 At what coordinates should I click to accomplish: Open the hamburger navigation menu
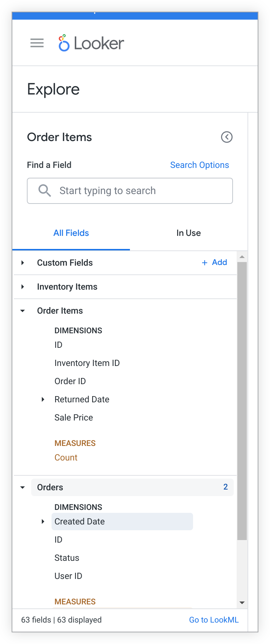point(37,43)
